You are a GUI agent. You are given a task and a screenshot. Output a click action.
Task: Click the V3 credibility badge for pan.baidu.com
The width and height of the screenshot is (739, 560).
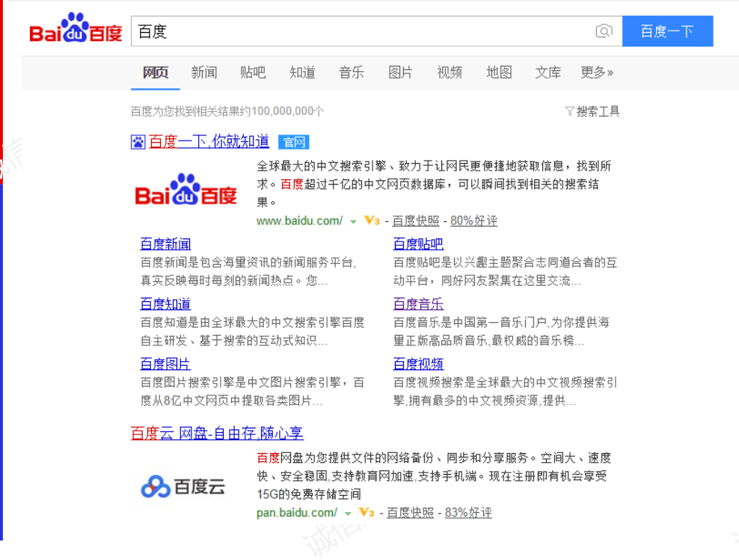pos(367,512)
